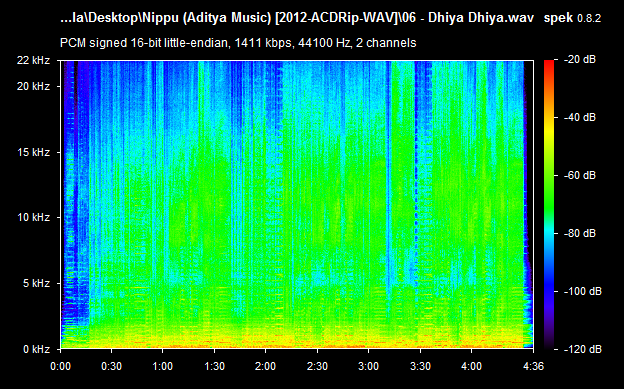Screen dimensions: 624x389
Task: Click the spek 0.8.2 version label
Action: (x=572, y=18)
